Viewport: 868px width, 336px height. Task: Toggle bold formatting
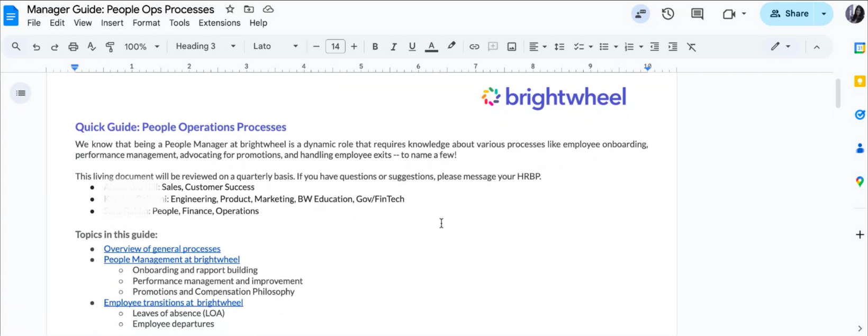click(375, 47)
